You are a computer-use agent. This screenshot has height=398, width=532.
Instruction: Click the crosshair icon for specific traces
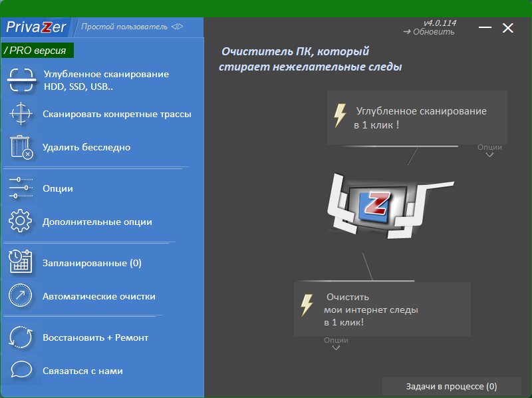[x=21, y=114]
